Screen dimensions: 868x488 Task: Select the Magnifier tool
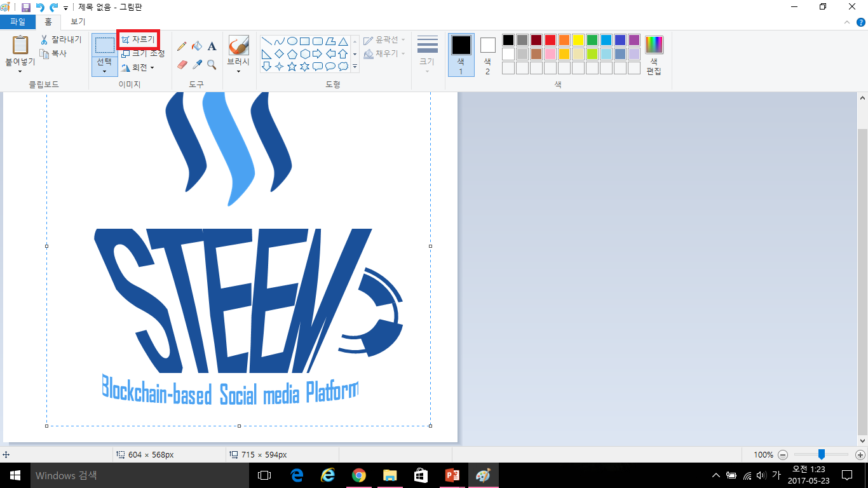pyautogui.click(x=212, y=64)
